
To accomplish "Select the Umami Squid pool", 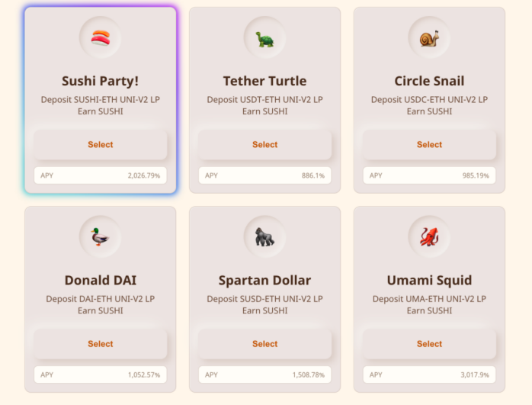I will (x=430, y=344).
